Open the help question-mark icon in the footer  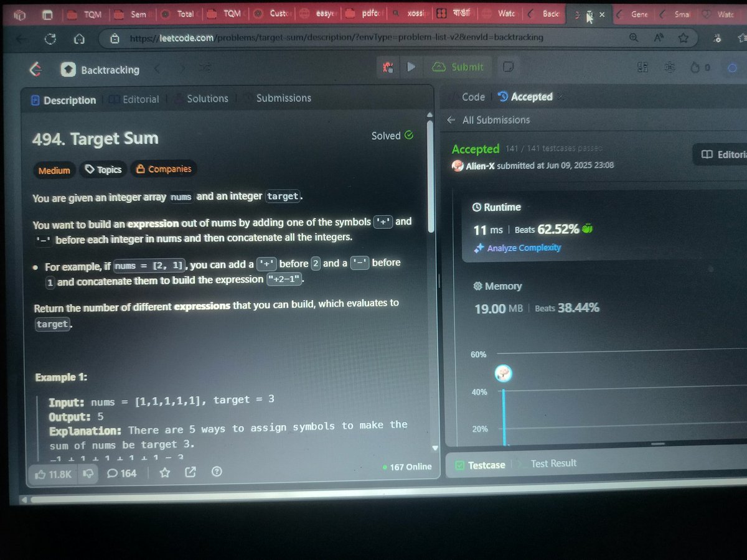pos(216,473)
